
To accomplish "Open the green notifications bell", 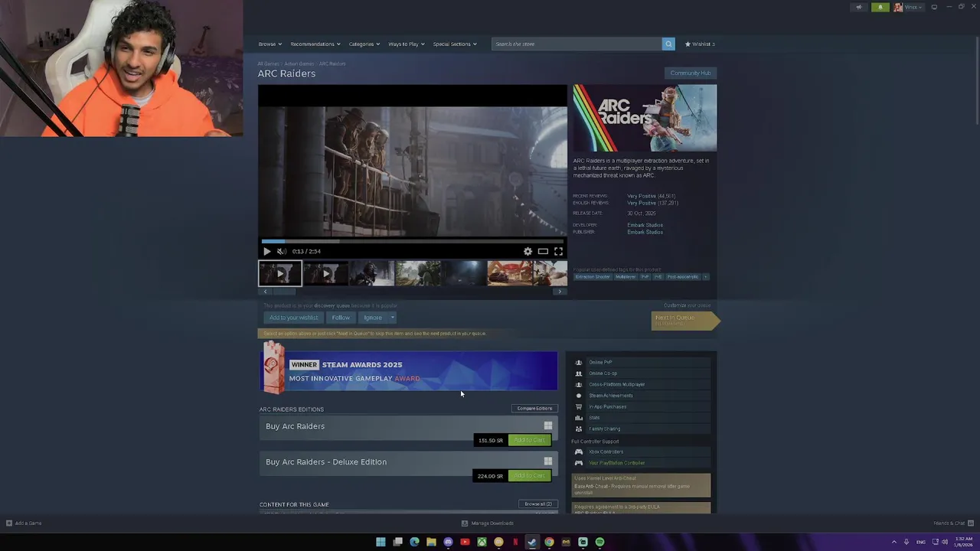I will 880,7.
